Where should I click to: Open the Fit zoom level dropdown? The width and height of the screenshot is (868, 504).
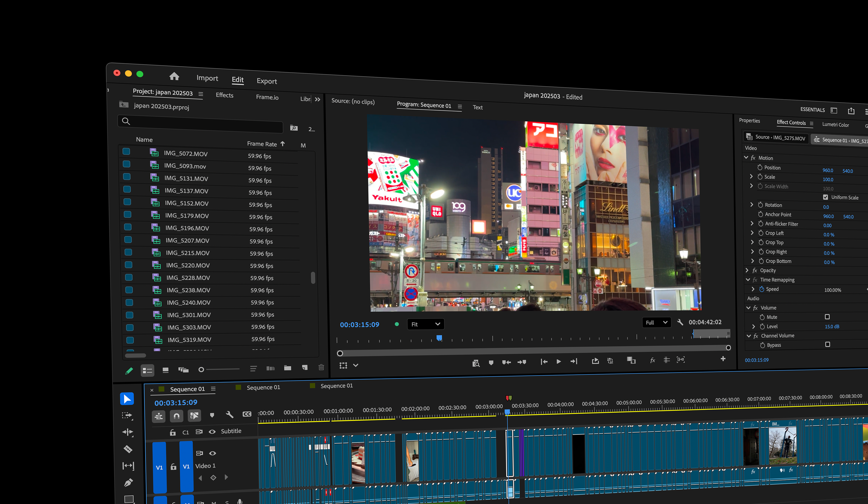click(x=425, y=324)
